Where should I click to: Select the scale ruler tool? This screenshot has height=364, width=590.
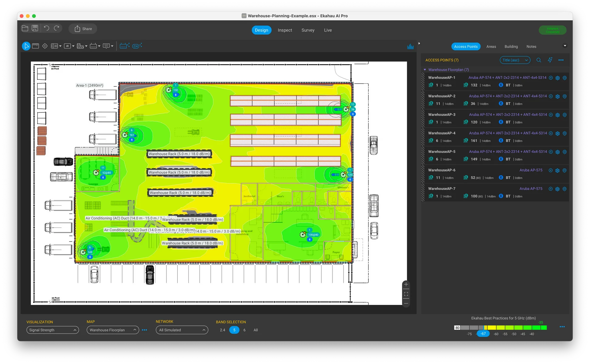click(x=35, y=46)
